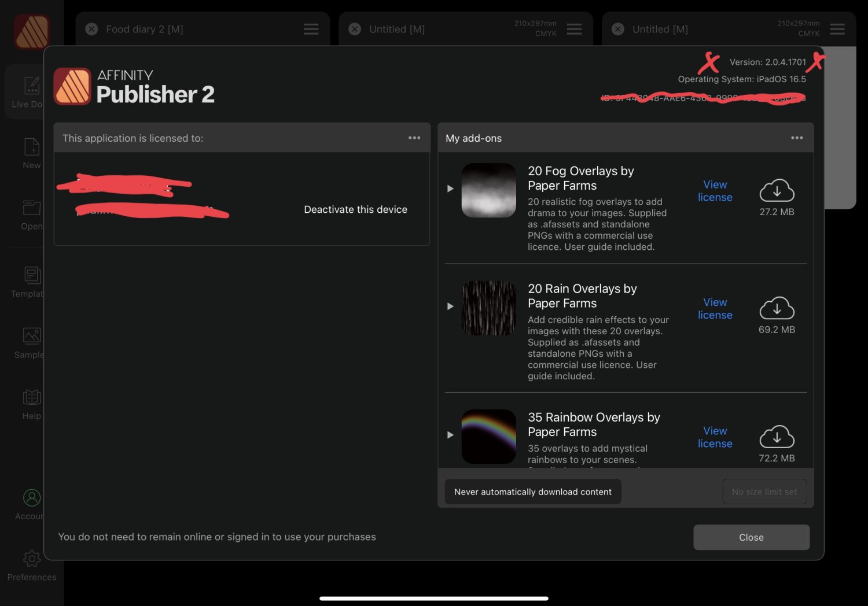View license for 20 Fog Overlays
The height and width of the screenshot is (606, 868).
(x=715, y=191)
